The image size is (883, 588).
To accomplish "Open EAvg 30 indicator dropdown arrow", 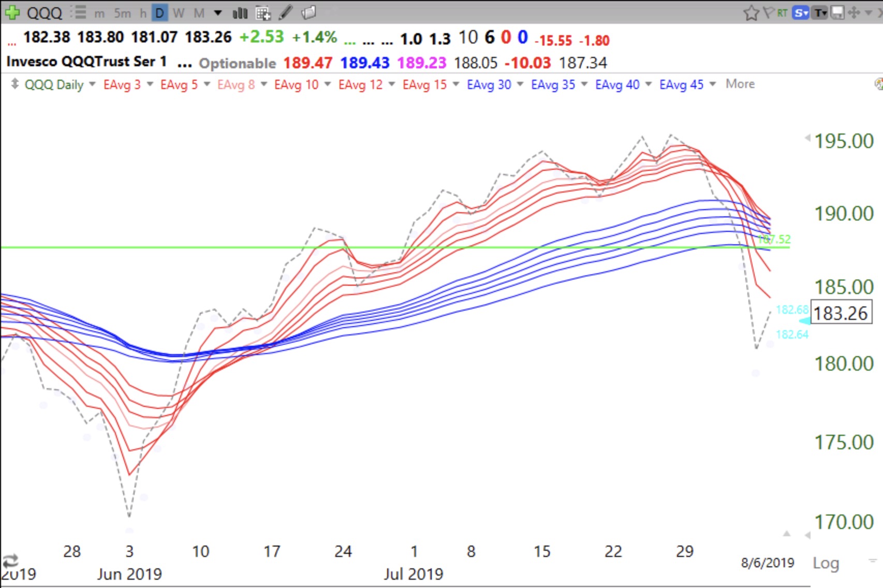I will [x=520, y=84].
